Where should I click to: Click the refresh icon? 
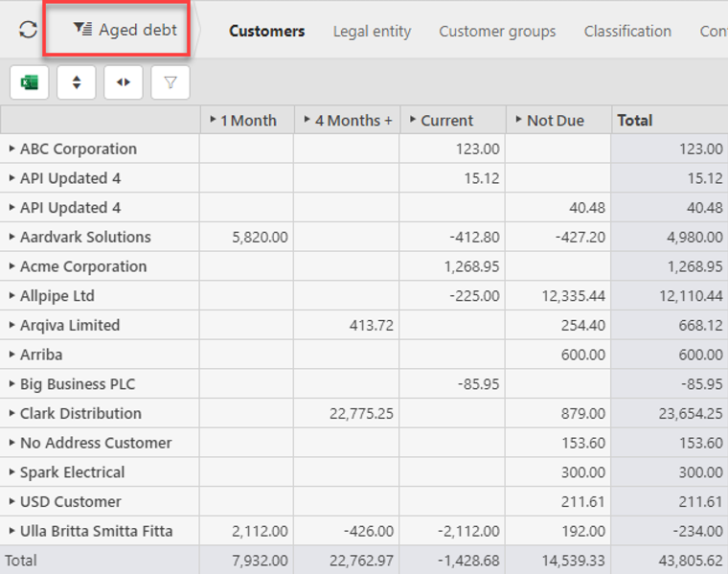coord(28,30)
